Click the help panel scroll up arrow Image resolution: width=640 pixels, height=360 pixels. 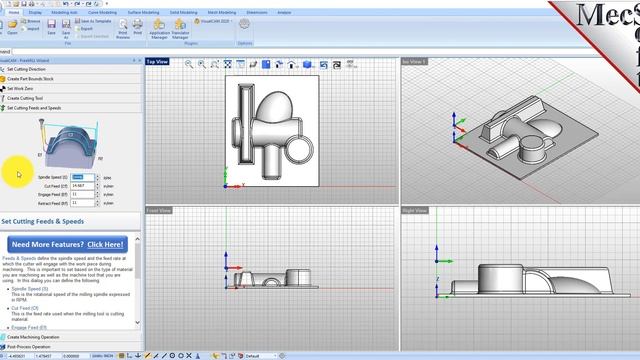click(138, 239)
